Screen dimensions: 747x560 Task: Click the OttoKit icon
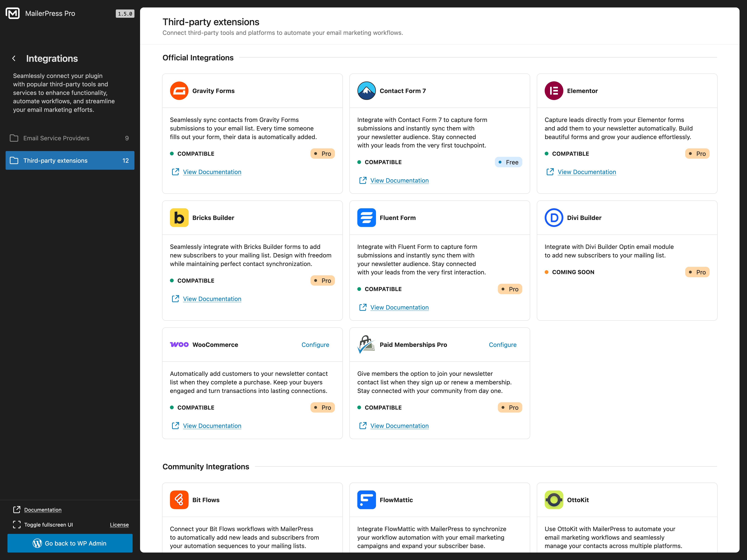click(554, 500)
